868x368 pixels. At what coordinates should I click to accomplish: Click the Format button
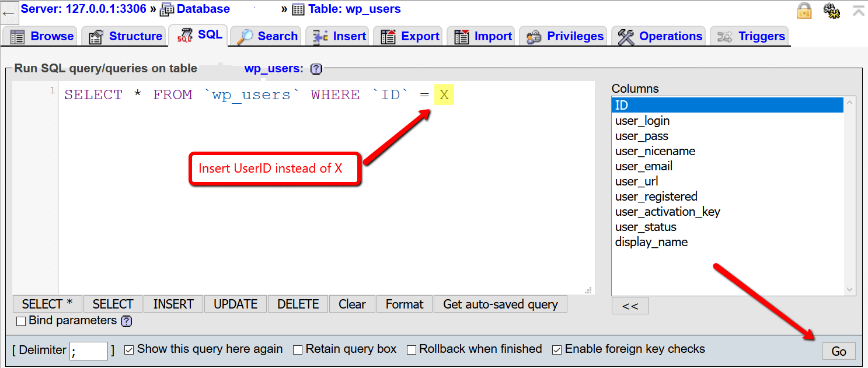pyautogui.click(x=404, y=304)
